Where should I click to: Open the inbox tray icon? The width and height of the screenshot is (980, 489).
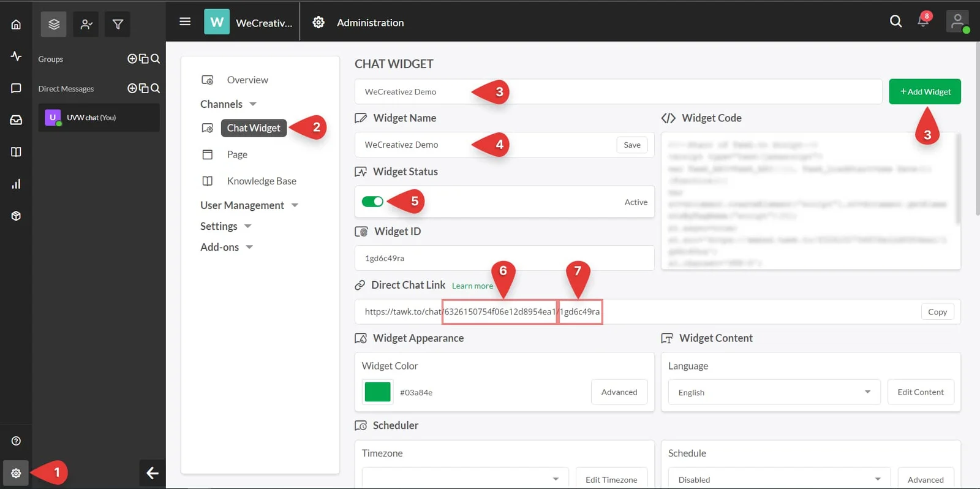16,120
